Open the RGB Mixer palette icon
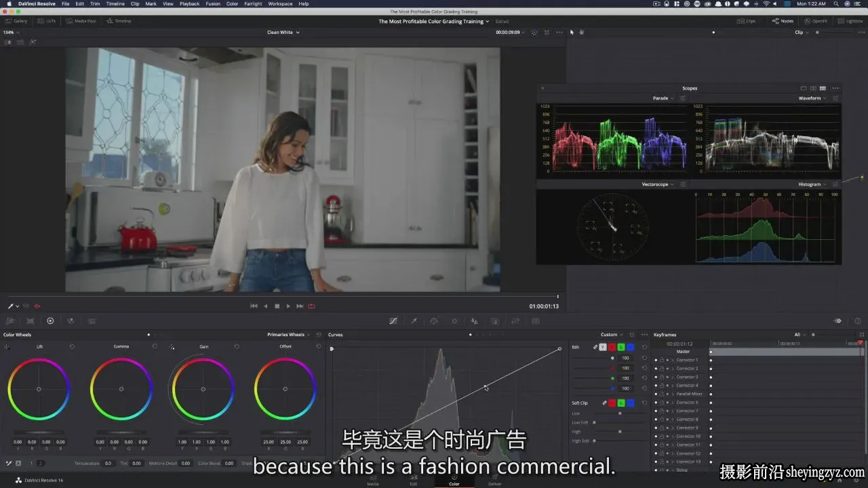Screen dimensions: 868x488 [x=71, y=321]
